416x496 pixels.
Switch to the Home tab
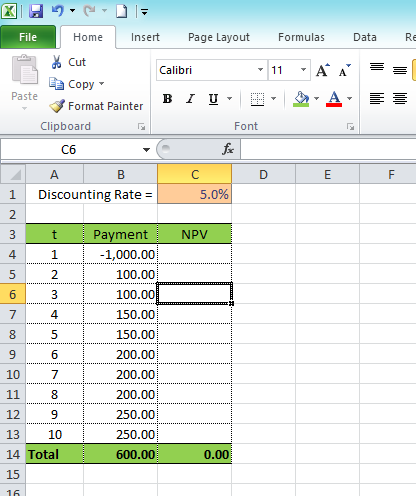88,37
